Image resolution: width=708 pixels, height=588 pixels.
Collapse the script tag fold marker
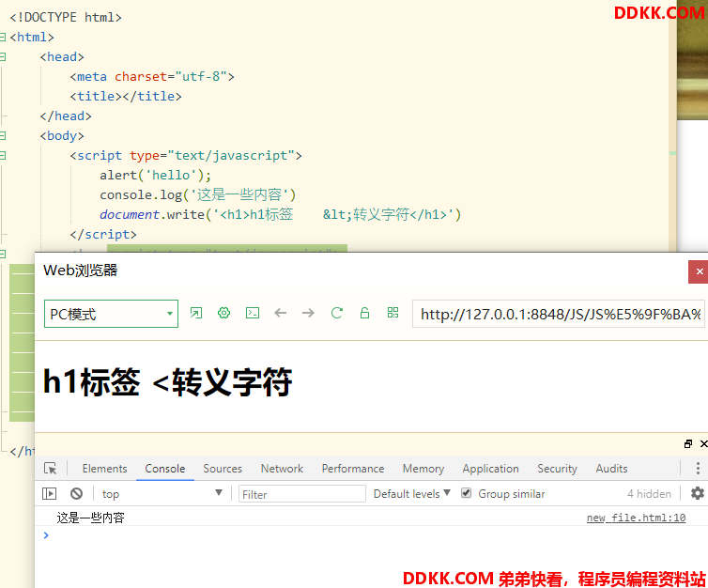(3, 155)
